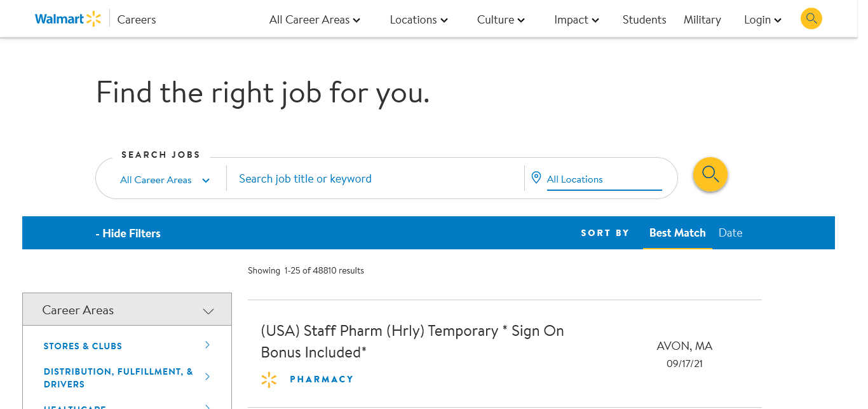Click Hide Filters
The height and width of the screenshot is (409, 868).
pyautogui.click(x=128, y=233)
